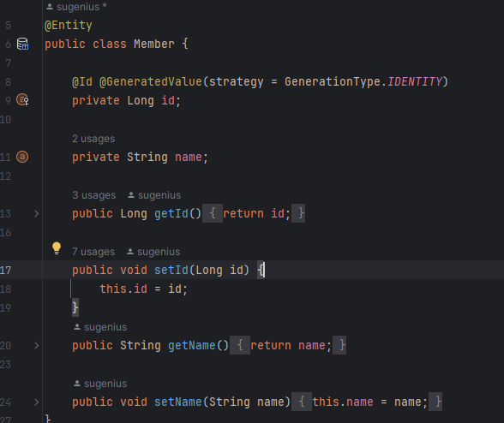The width and height of the screenshot is (504, 423).
Task: Open '7 usages' hint above setId
Action: 93,252
